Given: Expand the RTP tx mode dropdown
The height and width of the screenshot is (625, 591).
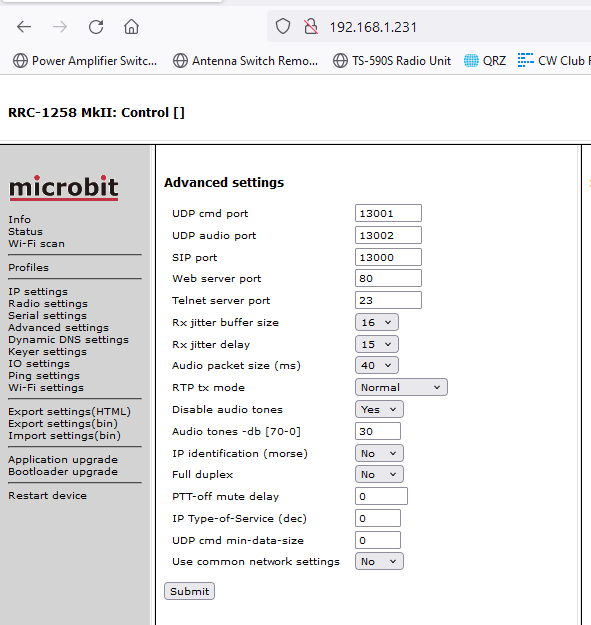Looking at the screenshot, I should click(x=401, y=387).
